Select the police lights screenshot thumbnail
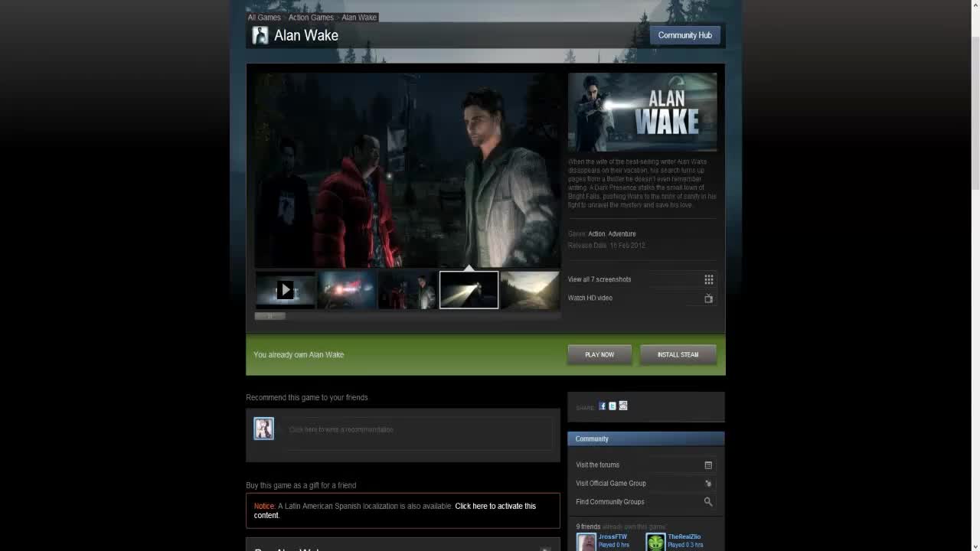The height and width of the screenshot is (551, 980). [x=347, y=290]
